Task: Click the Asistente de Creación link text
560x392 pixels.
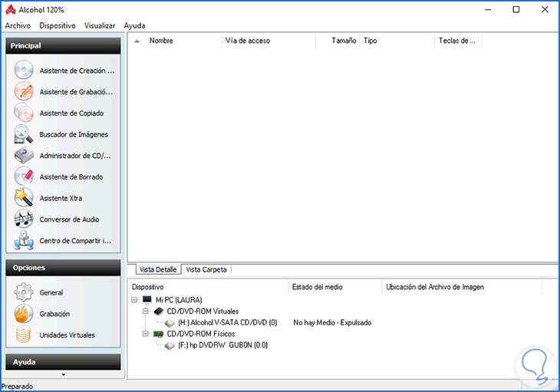Action: click(x=77, y=71)
